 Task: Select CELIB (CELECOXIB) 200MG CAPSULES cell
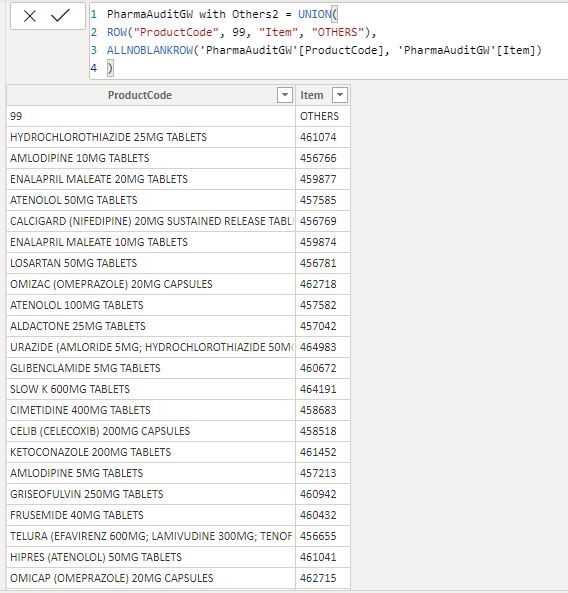point(151,431)
